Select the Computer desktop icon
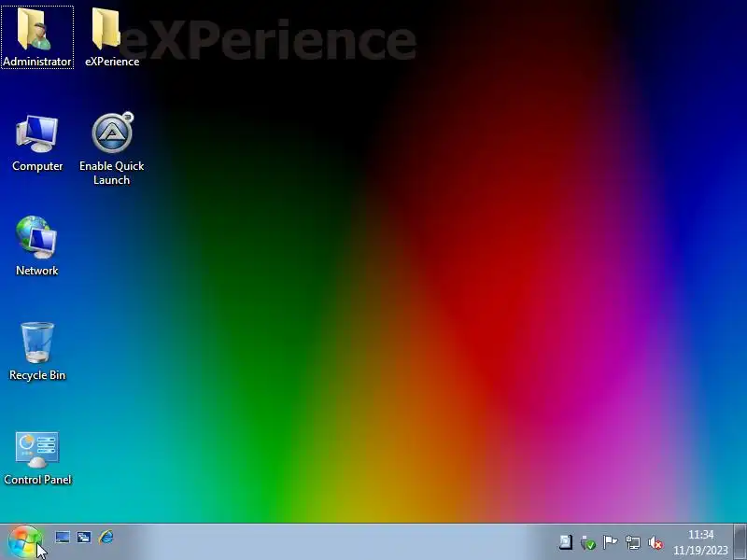The width and height of the screenshot is (747, 560). point(37,143)
